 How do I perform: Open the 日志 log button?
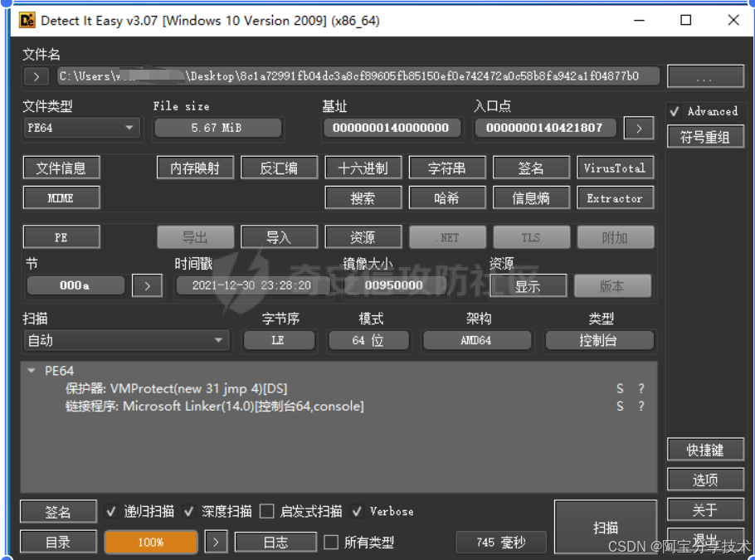coord(276,543)
